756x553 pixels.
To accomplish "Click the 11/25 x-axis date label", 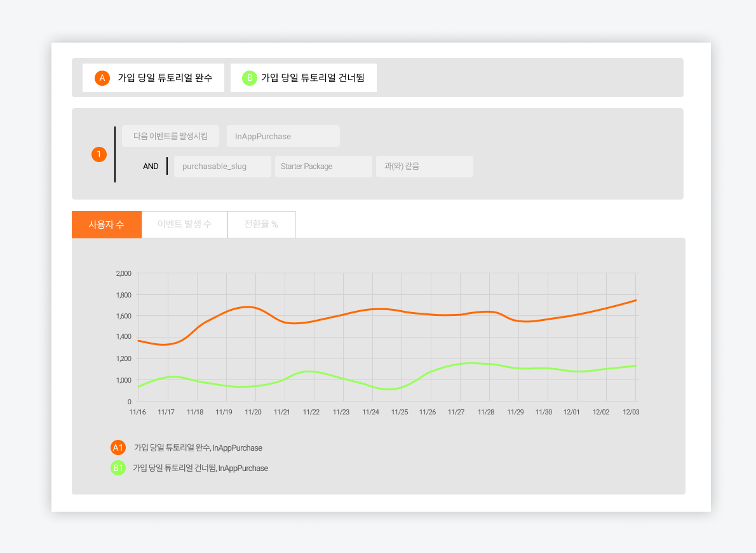I will [x=400, y=412].
